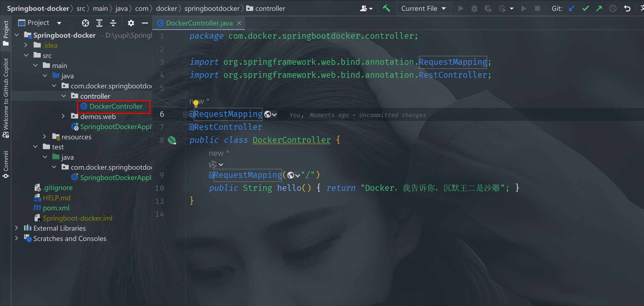Click the expand all tree icon

pos(99,23)
